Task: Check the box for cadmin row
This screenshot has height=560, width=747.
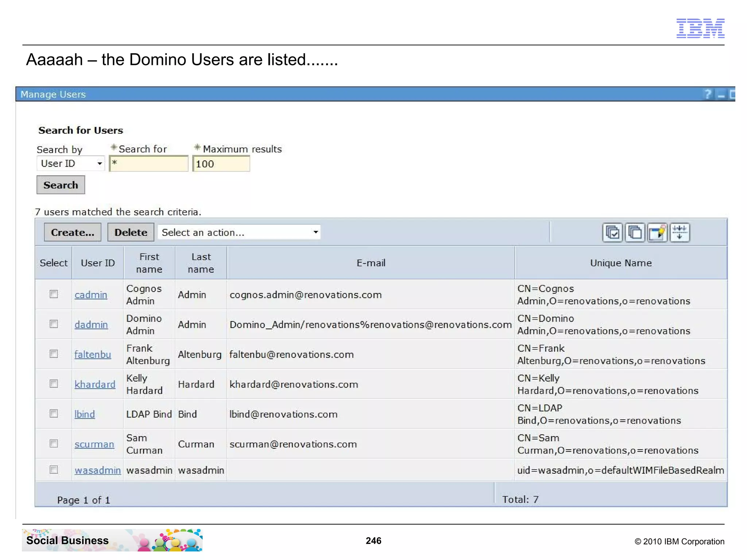Action: tap(54, 294)
